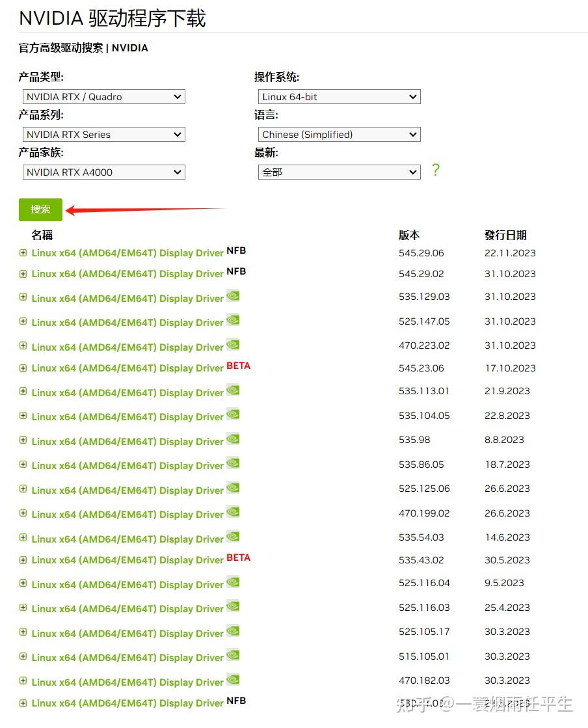Viewport: 588px width, 728px height.
Task: Expand the driver row for version 545.23.06
Action: click(x=23, y=368)
